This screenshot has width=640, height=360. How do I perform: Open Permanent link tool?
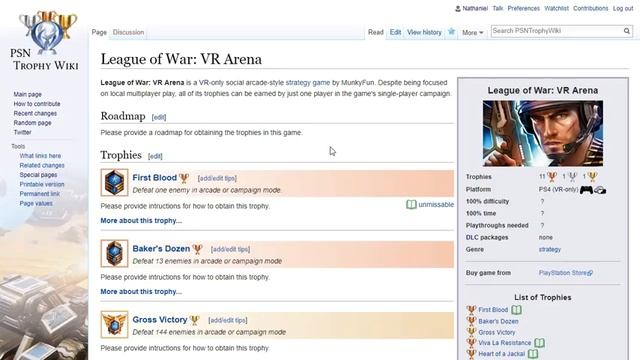pyautogui.click(x=39, y=194)
